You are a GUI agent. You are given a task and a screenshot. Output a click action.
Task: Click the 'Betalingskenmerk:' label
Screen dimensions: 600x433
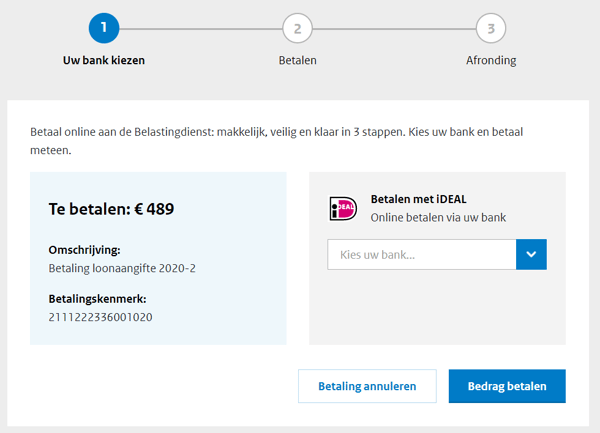(97, 299)
